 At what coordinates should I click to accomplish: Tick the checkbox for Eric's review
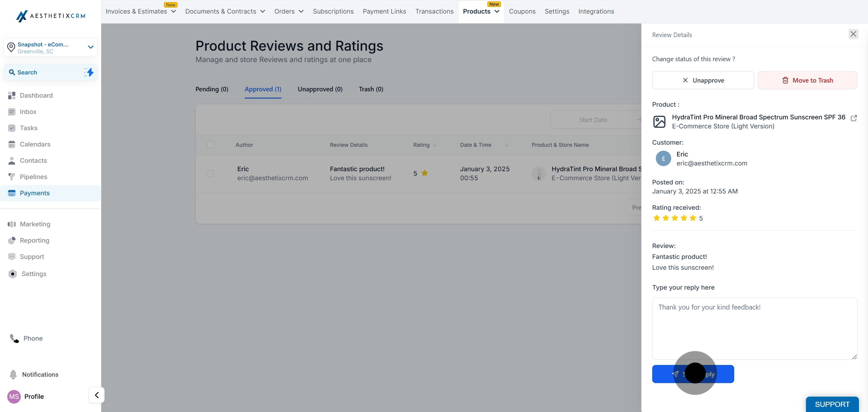click(210, 174)
